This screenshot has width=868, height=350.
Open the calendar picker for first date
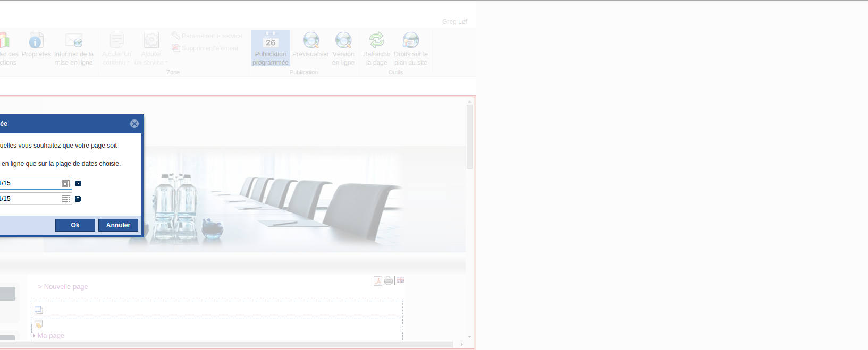click(x=66, y=183)
